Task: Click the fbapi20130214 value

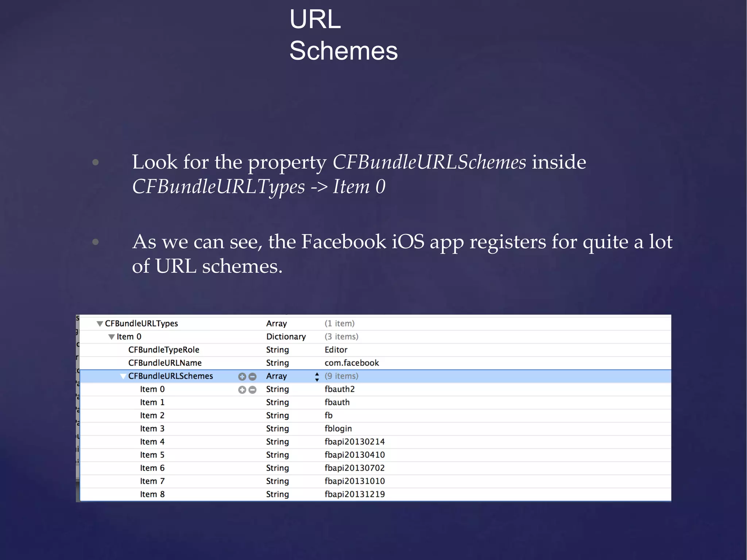Action: [x=355, y=442]
